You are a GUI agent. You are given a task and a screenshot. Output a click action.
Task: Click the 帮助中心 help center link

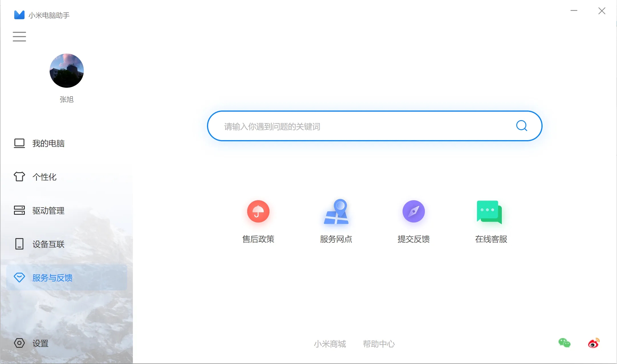[x=379, y=344]
